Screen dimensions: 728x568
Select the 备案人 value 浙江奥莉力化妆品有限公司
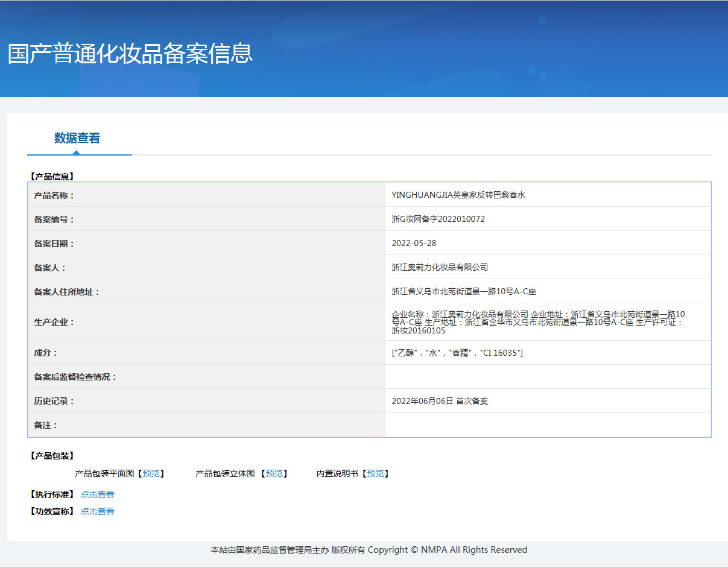pos(440,267)
